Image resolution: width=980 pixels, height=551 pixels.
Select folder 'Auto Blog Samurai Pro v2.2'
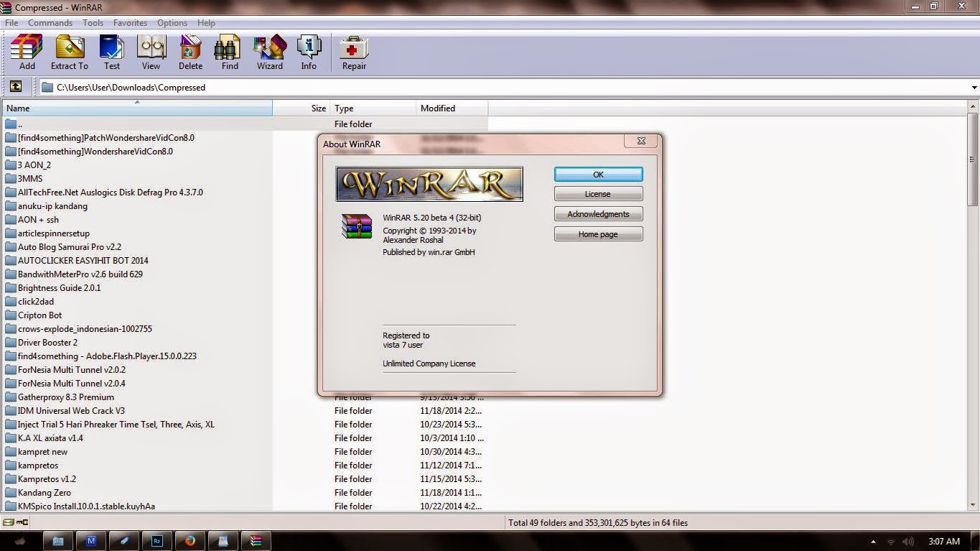70,247
